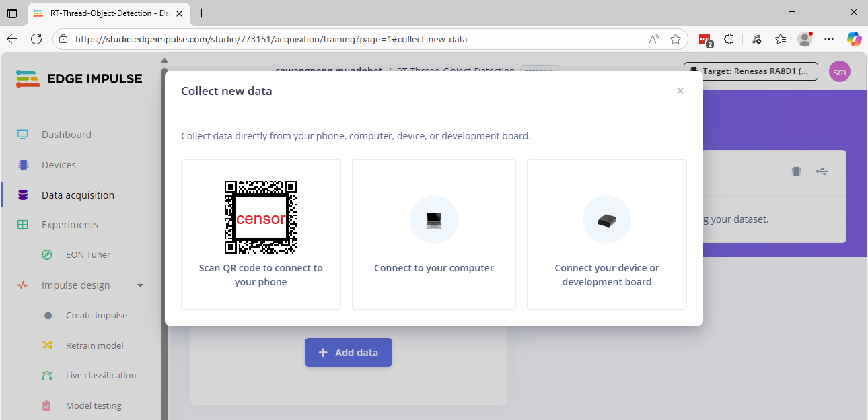Click the browser refresh icon

coord(36,39)
